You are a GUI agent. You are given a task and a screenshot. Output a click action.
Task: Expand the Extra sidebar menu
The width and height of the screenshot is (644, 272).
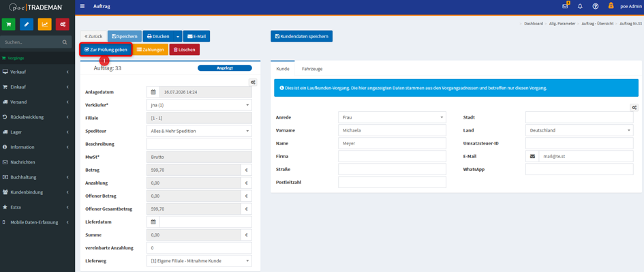pyautogui.click(x=37, y=207)
